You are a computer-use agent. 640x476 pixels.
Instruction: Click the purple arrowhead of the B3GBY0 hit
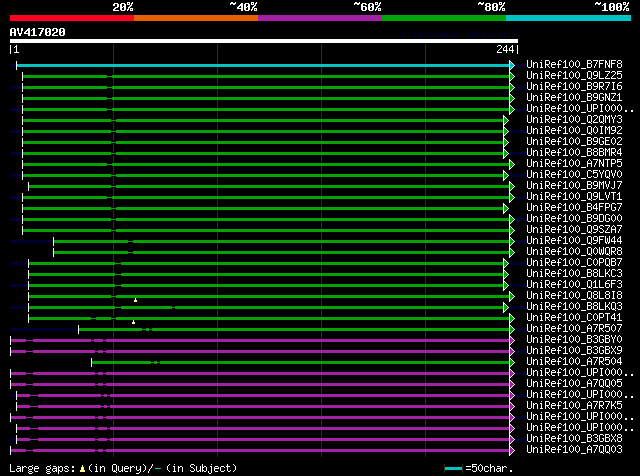(512, 340)
